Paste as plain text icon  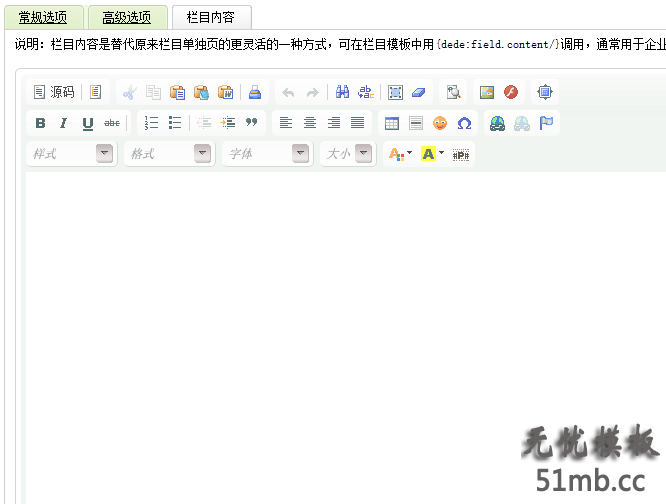(201, 92)
